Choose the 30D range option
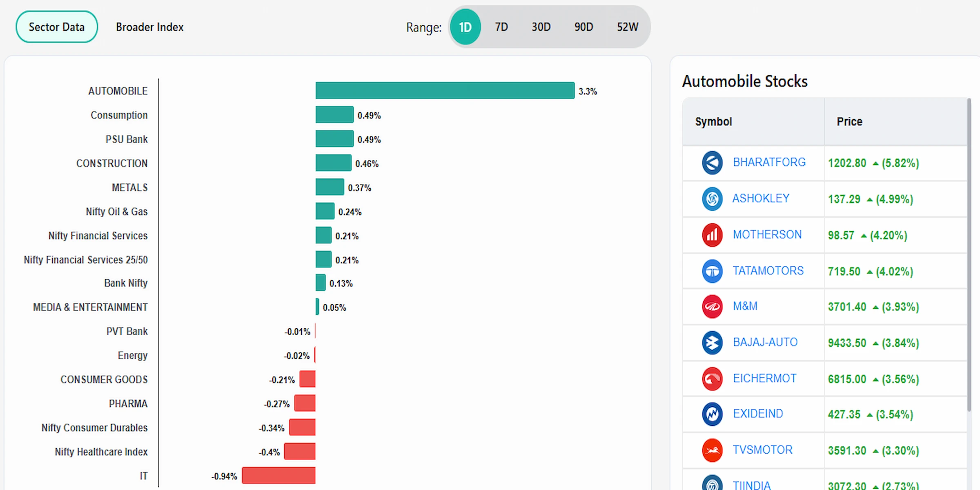This screenshot has width=980, height=490. coord(541,27)
